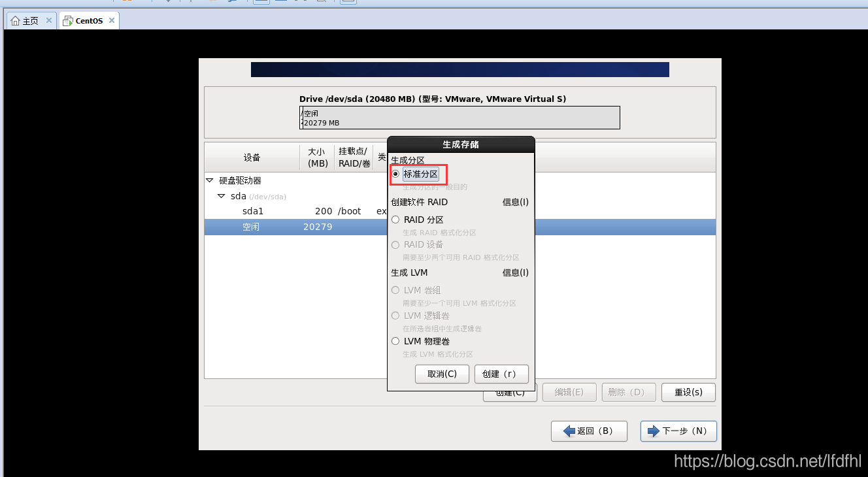Viewport: 868px width, 477px height.
Task: Click the 20279 MB free space bar
Action: click(x=461, y=118)
